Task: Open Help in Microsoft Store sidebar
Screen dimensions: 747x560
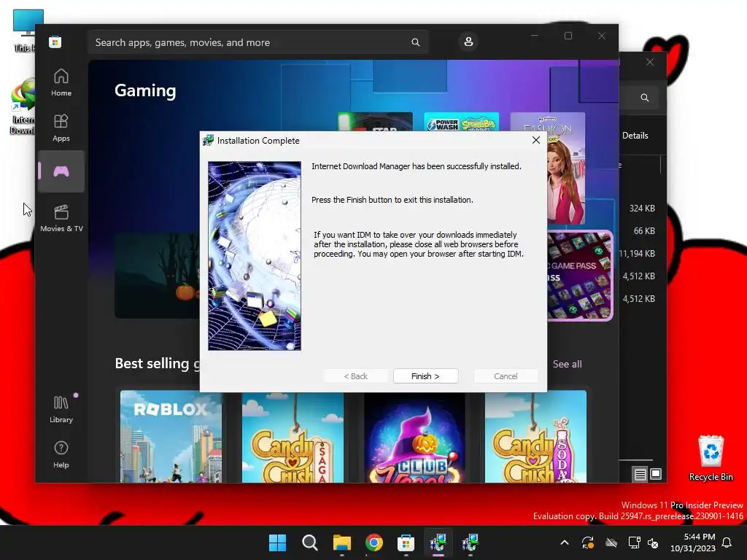Action: [61, 455]
